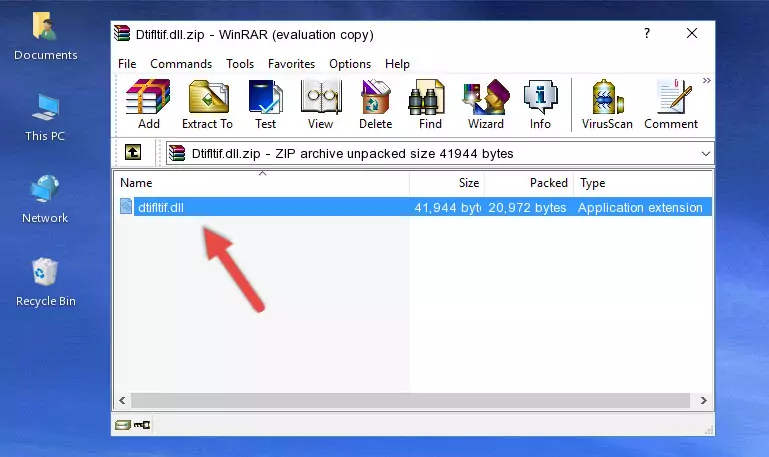The image size is (769, 457).
Task: Click the WinRAR title bar icon
Action: coord(122,33)
